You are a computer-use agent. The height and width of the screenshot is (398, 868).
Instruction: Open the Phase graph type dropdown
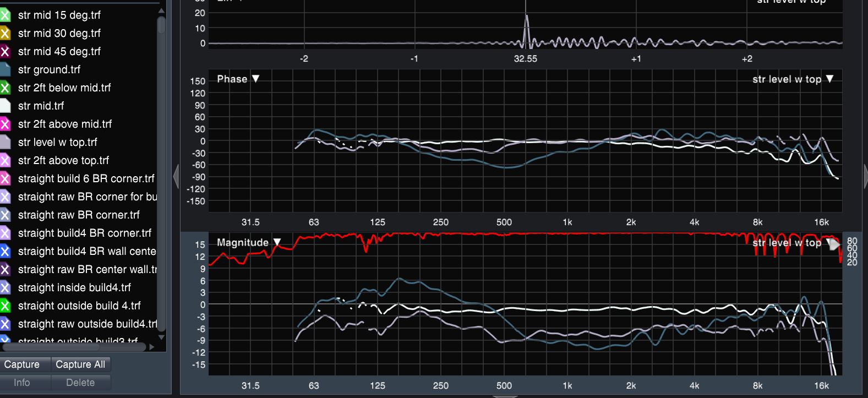pos(238,79)
